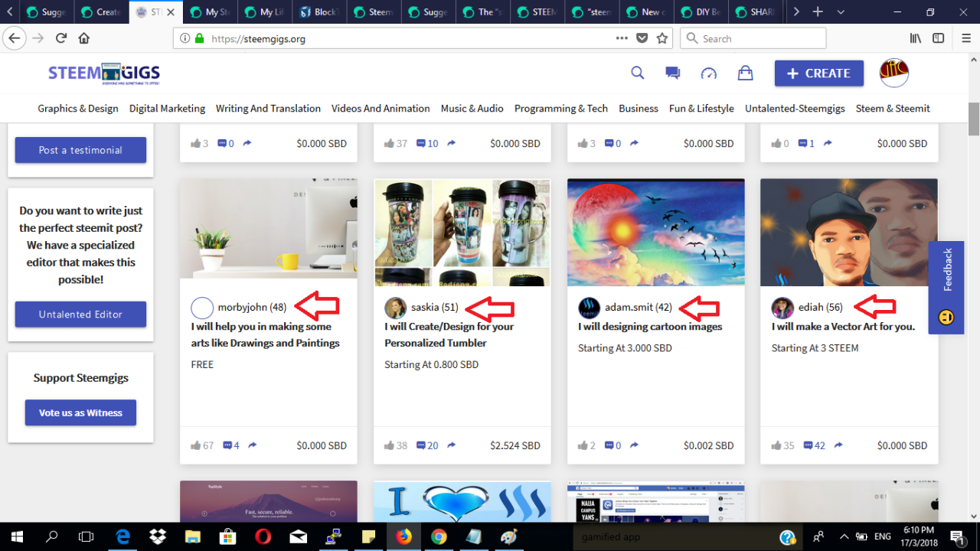Like the ediah Vector Art gig
Screen dimensions: 980x551
pos(776,445)
